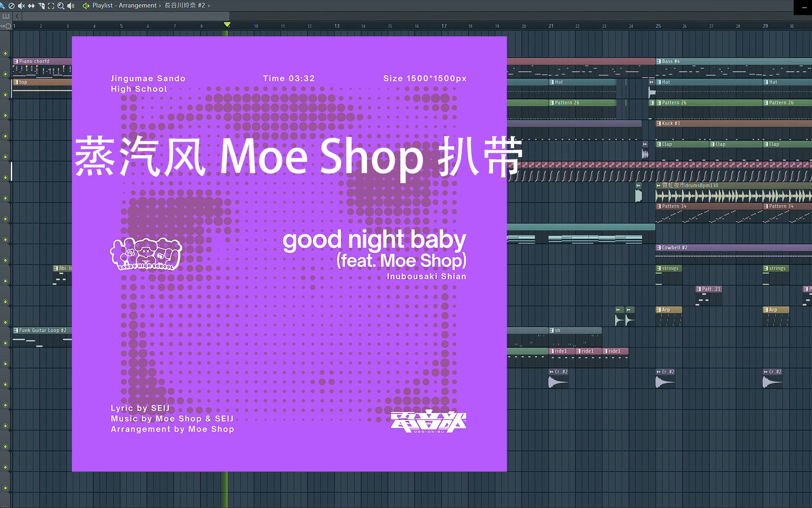This screenshot has height=508, width=812.
Task: Click the audio clip icon on 霓虹夜市drumsBpm130
Action: 658,186
